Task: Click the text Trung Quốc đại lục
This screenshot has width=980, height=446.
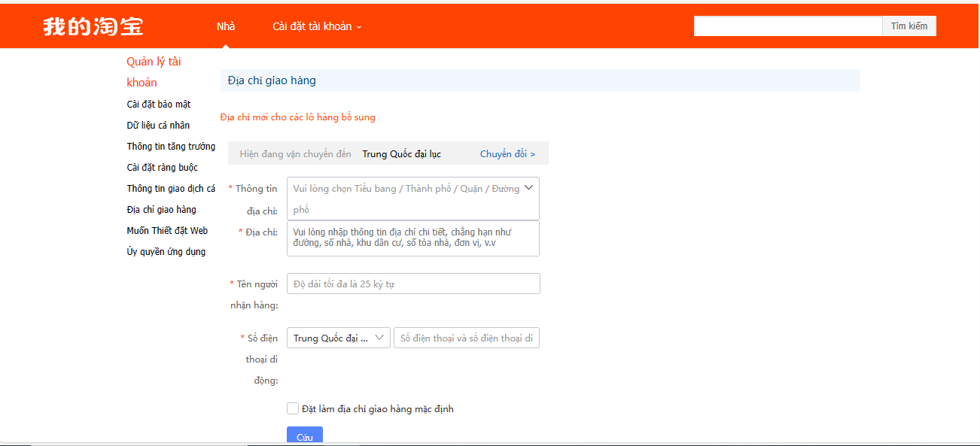Action: [402, 153]
